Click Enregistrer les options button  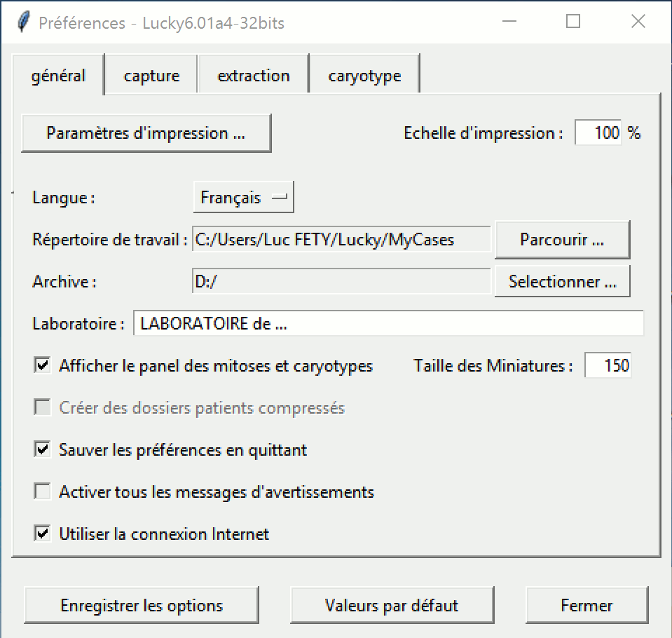142,605
